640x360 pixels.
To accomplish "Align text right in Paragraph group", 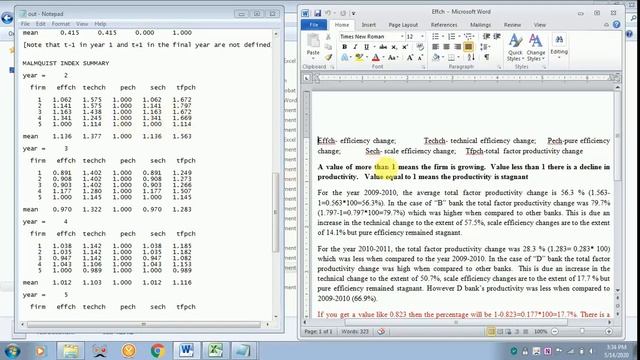I will pos(458,47).
